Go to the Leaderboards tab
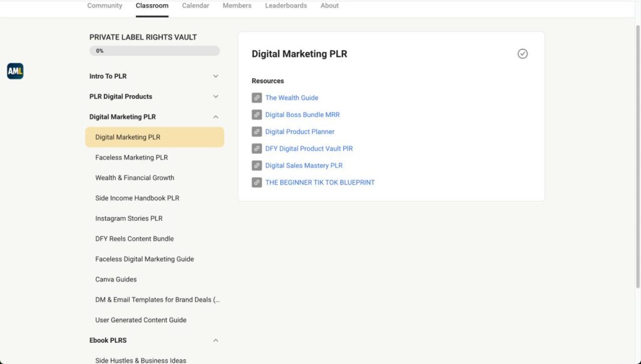The image size is (641, 364). (285, 6)
